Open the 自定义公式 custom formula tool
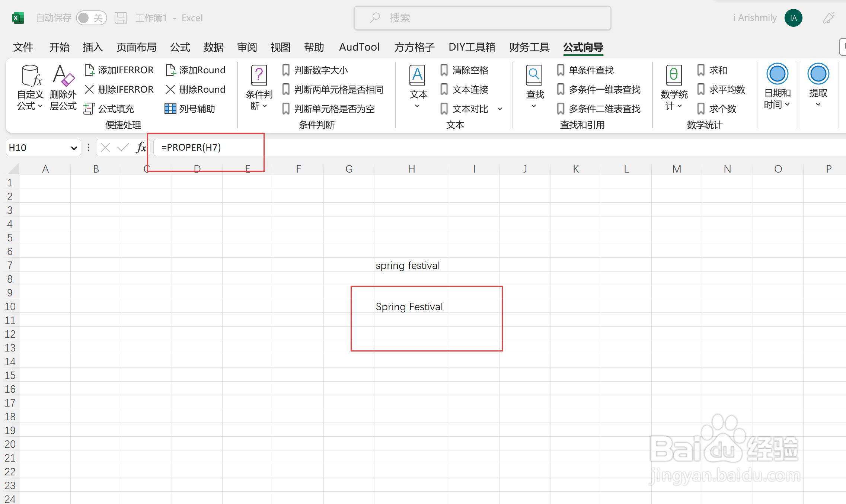 click(31, 88)
